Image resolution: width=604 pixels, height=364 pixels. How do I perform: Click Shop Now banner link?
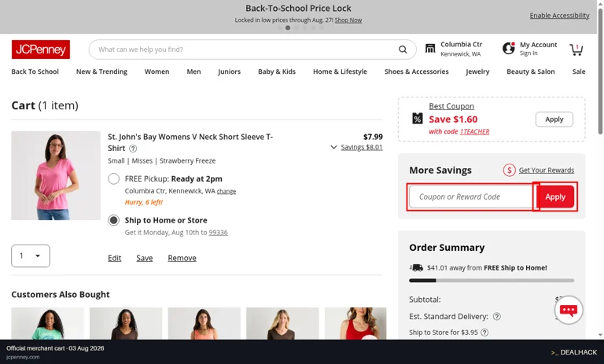[x=348, y=20]
